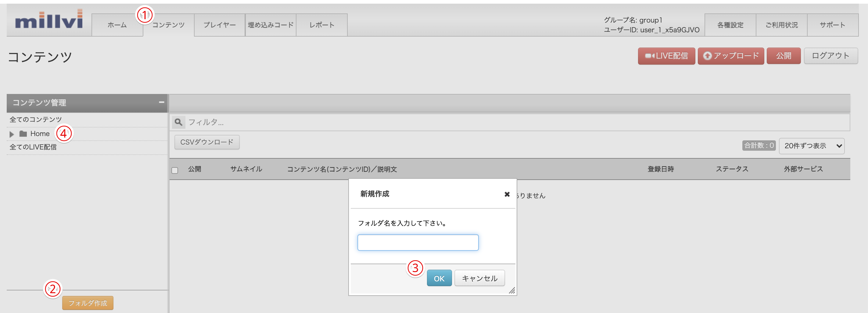View the ご利用状況 tab
The width and height of the screenshot is (868, 313).
[x=781, y=25]
